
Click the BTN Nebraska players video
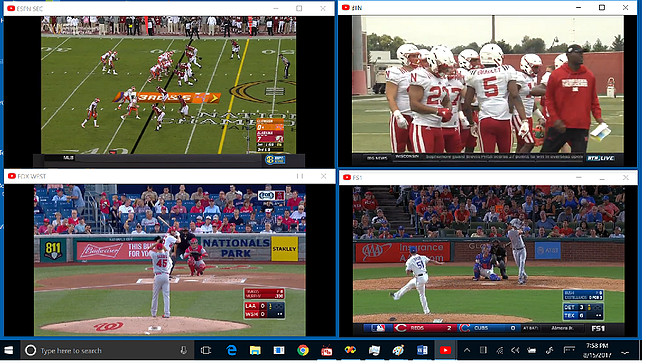(x=488, y=84)
